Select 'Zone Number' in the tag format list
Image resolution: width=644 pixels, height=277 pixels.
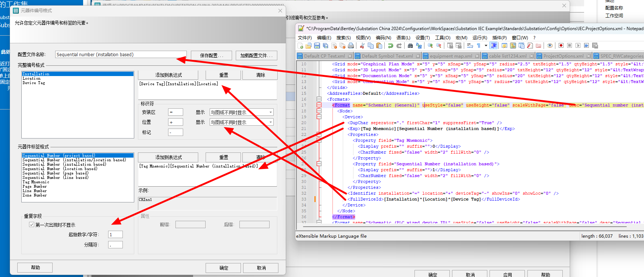35,195
